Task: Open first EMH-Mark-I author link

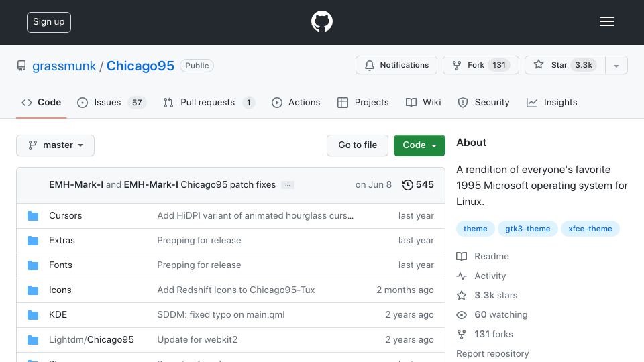Action: coord(76,185)
